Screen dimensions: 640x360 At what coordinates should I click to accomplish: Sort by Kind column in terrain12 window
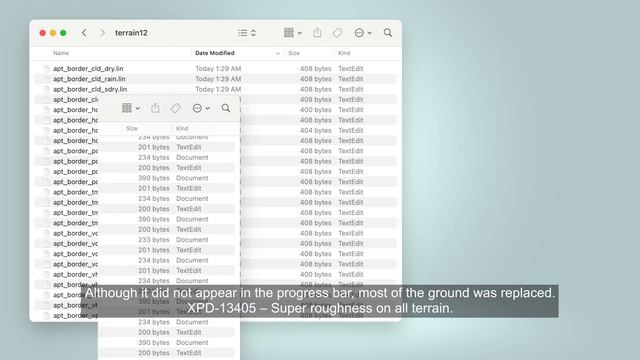(x=344, y=53)
